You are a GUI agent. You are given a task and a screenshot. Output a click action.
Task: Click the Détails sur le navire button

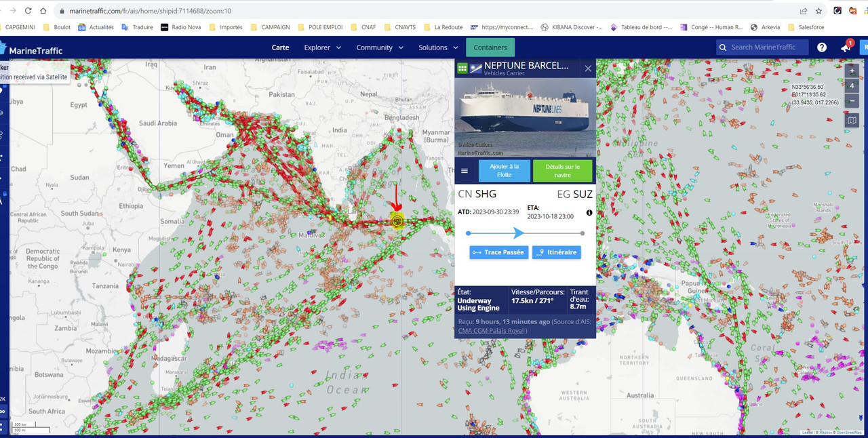pyautogui.click(x=563, y=171)
